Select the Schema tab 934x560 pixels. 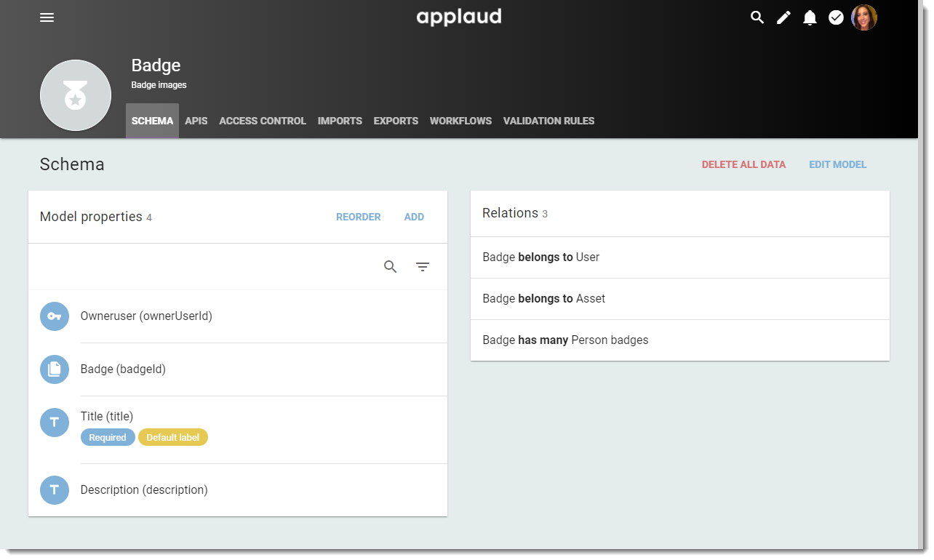click(x=153, y=121)
